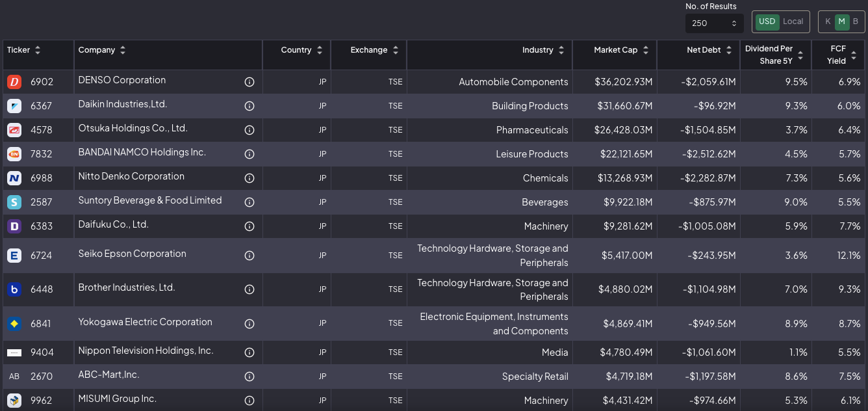The image size is (868, 411).
Task: Click the Brother Industries logo icon
Action: (14, 289)
